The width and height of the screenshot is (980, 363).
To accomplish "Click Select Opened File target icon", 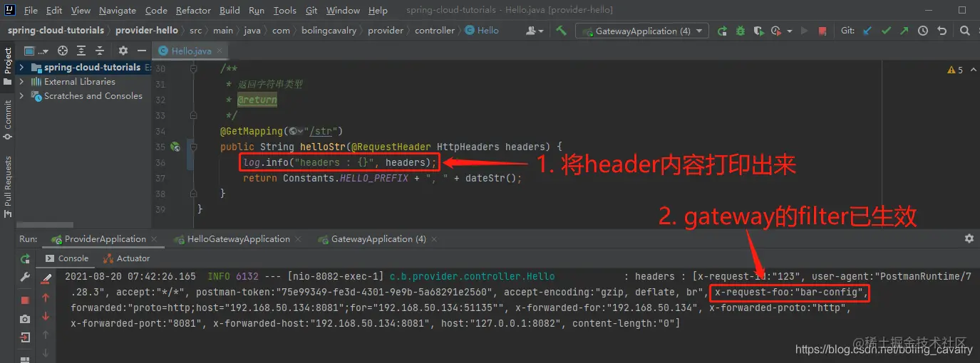I will click(63, 51).
